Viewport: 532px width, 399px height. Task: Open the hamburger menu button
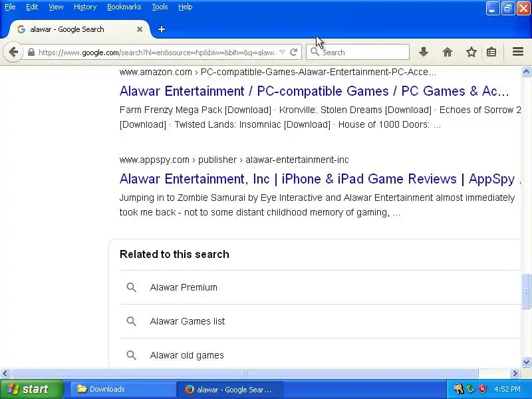[518, 52]
